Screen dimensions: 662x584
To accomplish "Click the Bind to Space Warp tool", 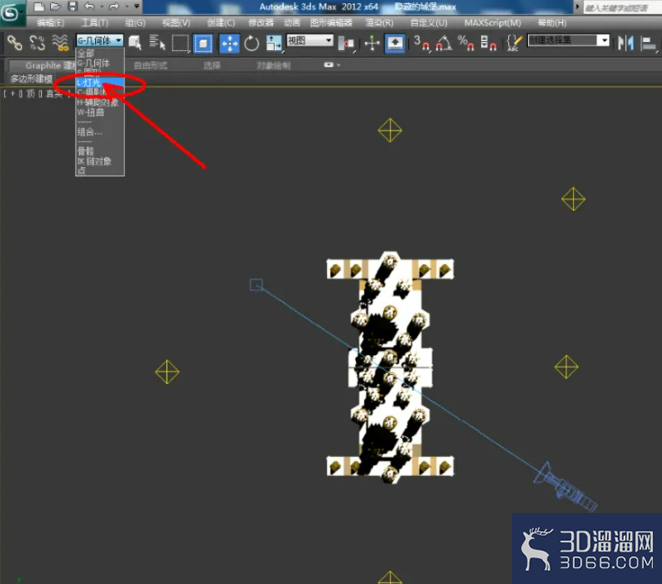I will (x=60, y=43).
